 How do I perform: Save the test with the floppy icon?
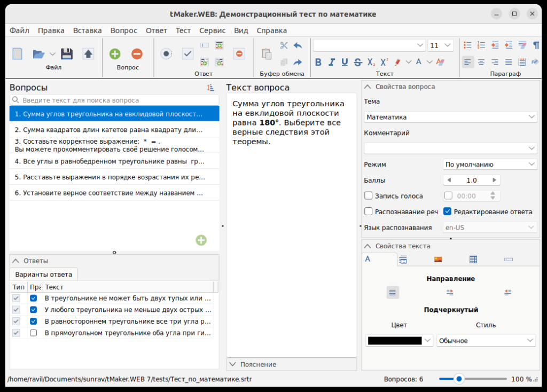point(67,54)
